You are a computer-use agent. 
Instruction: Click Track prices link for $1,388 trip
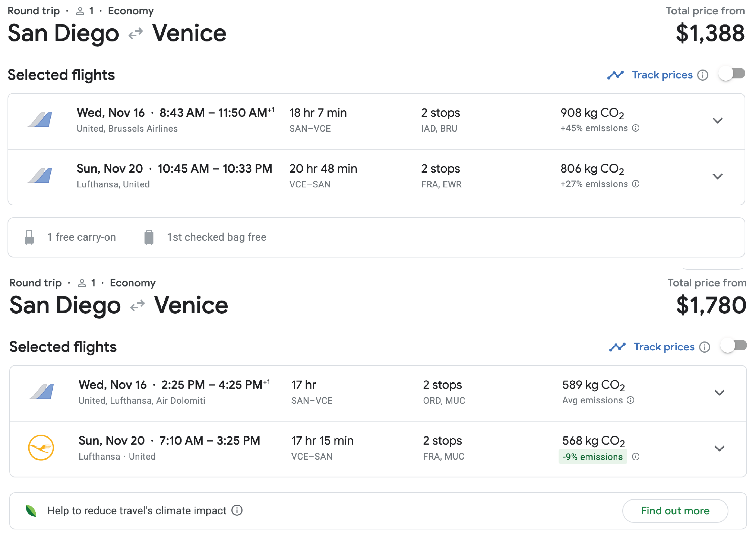[x=662, y=75]
